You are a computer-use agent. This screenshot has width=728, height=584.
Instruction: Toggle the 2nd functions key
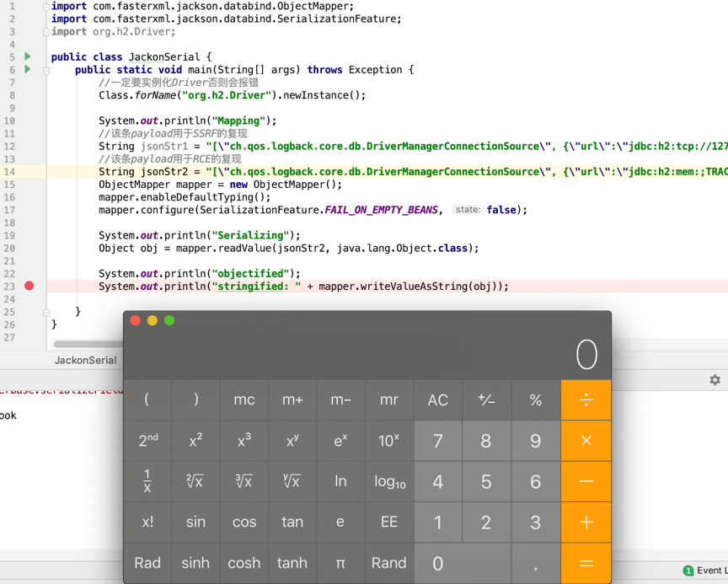tap(147, 441)
